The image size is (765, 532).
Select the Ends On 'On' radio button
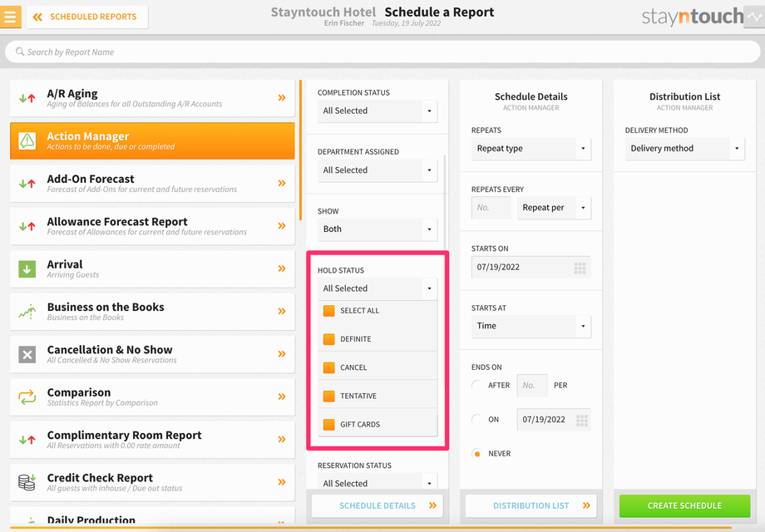click(477, 419)
